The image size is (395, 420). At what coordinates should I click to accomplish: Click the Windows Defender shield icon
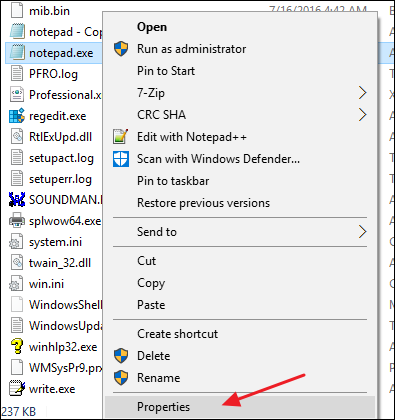[121, 159]
